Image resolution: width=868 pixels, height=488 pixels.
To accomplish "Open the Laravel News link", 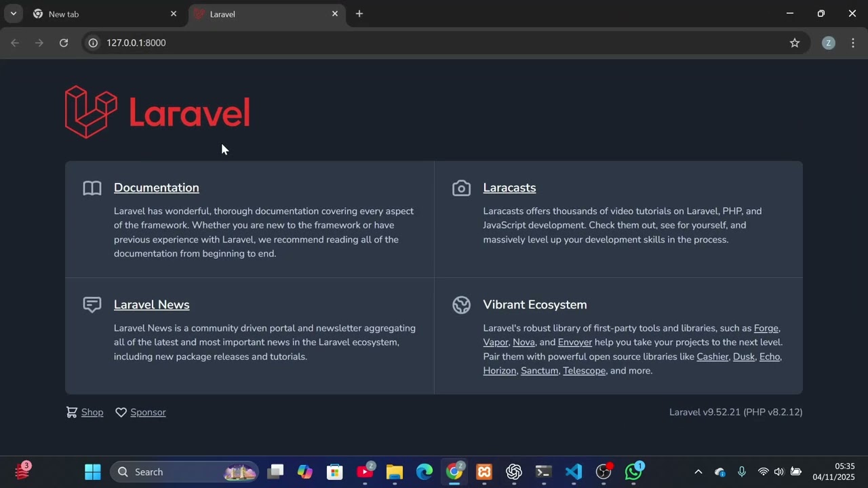I will 151,305.
